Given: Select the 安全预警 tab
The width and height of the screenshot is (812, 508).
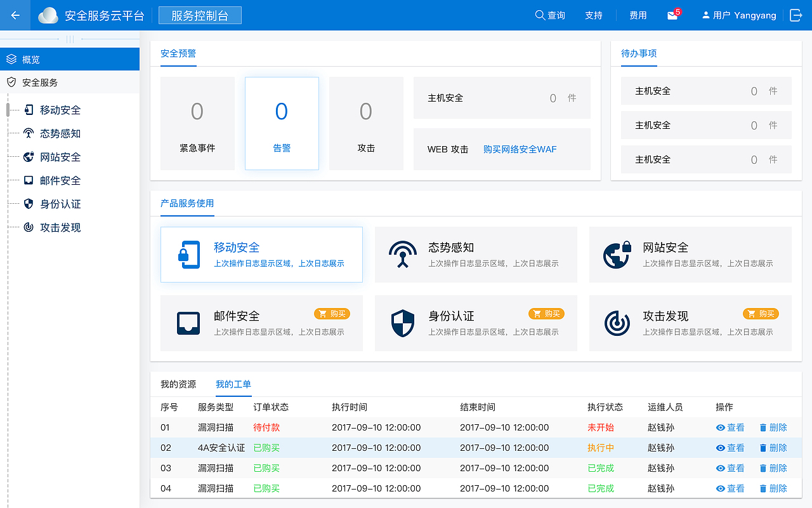Looking at the screenshot, I should coord(178,54).
